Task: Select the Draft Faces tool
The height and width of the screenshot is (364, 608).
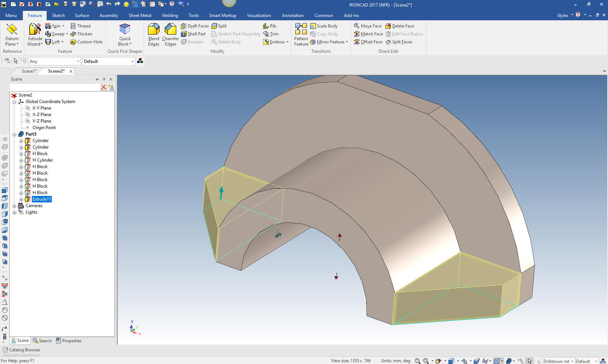Action: point(195,26)
